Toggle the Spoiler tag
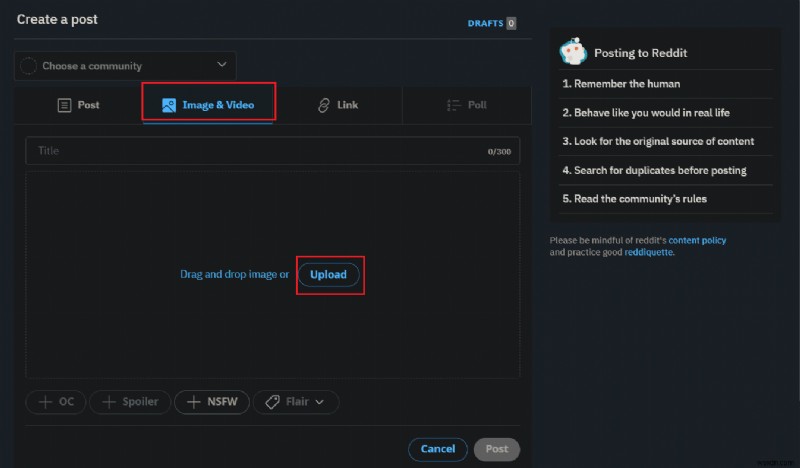The height and width of the screenshot is (468, 800). click(x=130, y=402)
